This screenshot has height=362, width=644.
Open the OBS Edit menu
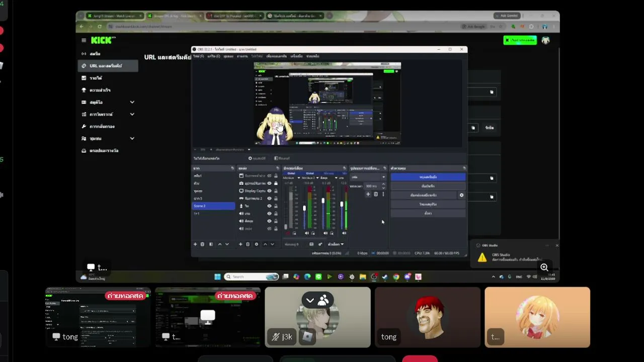(x=214, y=56)
